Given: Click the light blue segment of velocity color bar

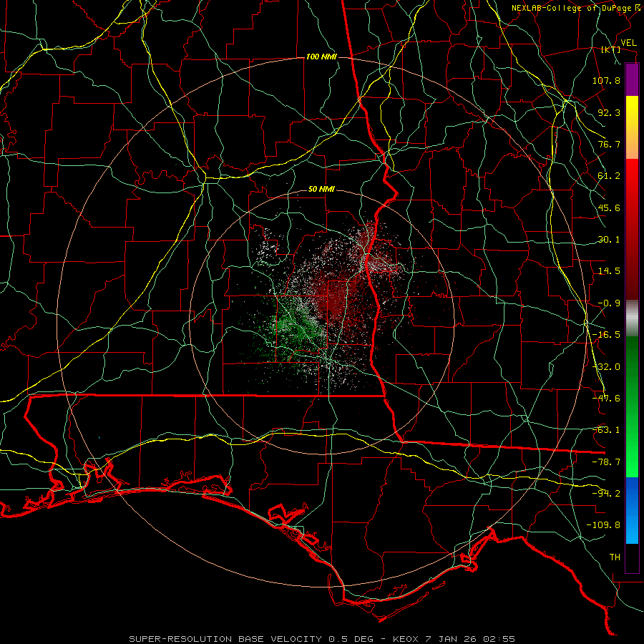Looking at the screenshot, I should 632,510.
